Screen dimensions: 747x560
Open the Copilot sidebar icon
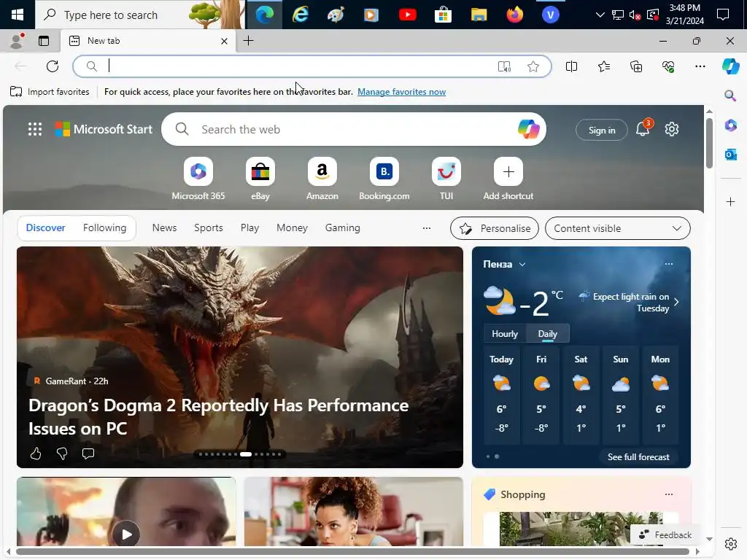(730, 66)
